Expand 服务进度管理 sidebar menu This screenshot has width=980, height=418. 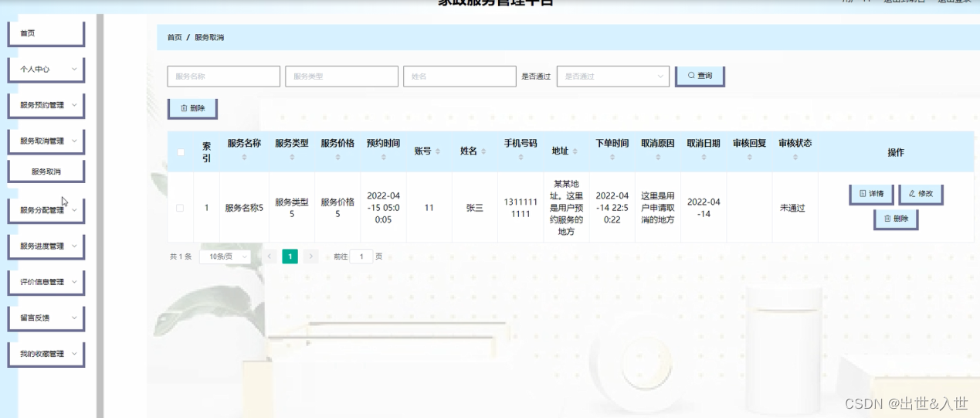(46, 246)
